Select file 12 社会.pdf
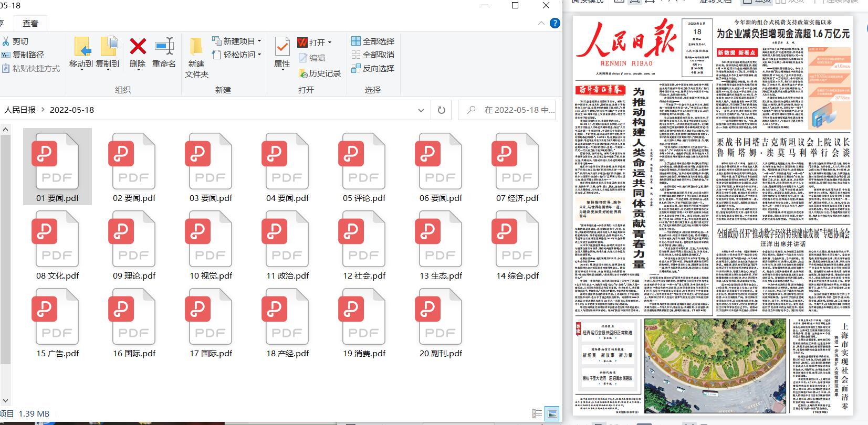Screen dimensions: 868x425 [x=364, y=244]
